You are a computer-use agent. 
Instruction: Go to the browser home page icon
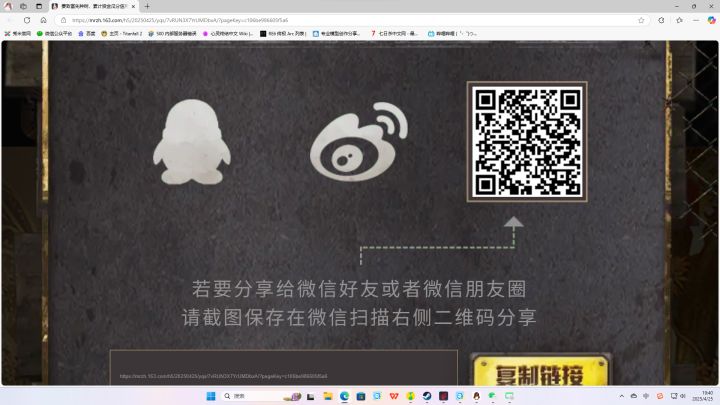click(43, 20)
